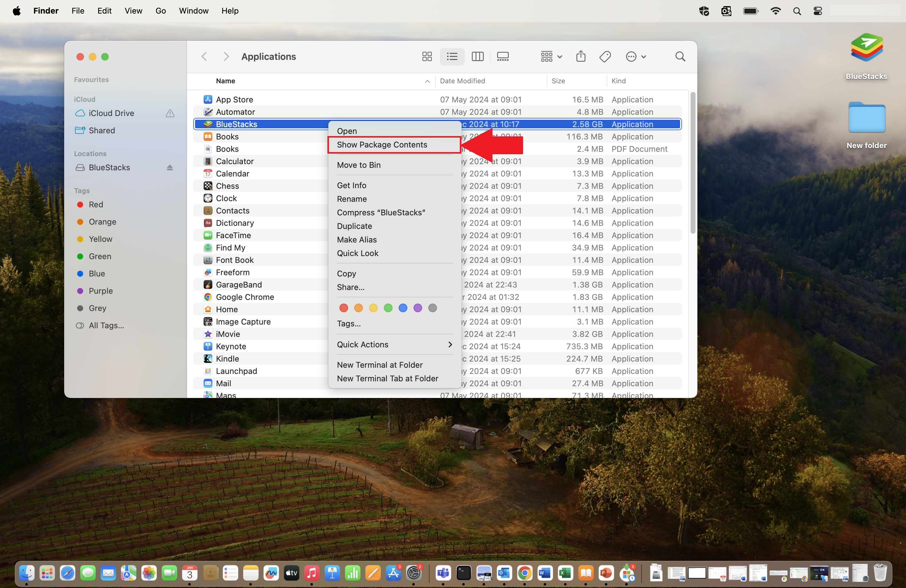Select New Terminal Tab at Folder

pos(395,378)
